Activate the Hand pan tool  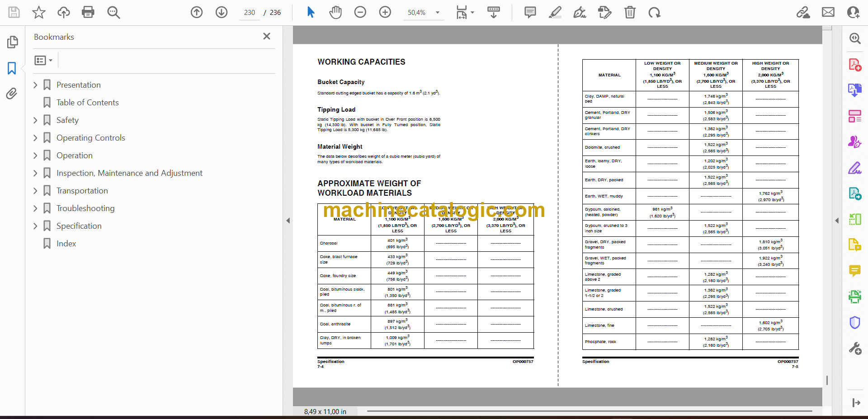[x=335, y=12]
